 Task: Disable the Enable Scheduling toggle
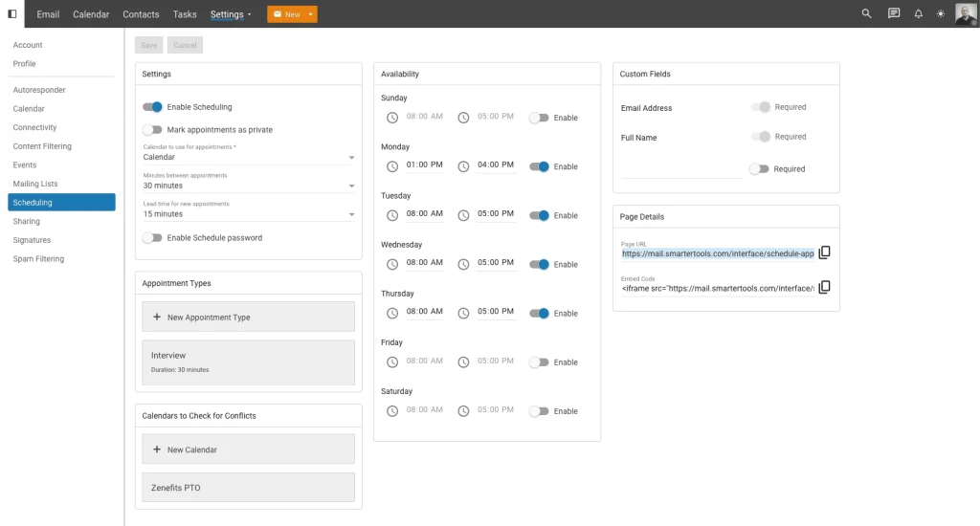tap(152, 107)
